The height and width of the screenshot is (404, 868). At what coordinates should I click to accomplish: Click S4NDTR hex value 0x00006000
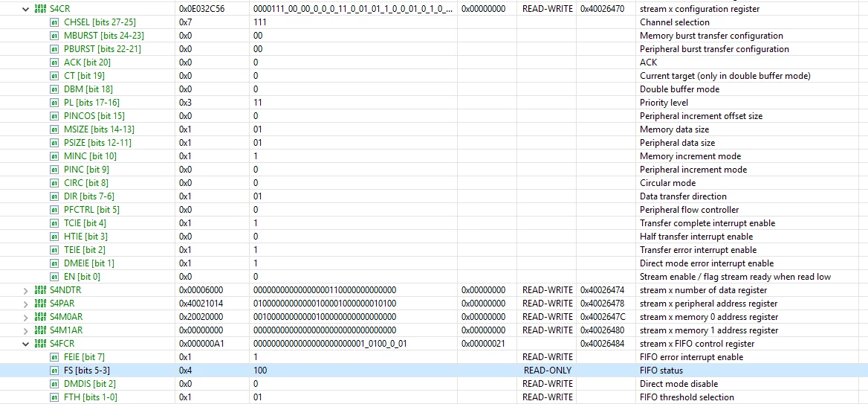(201, 290)
